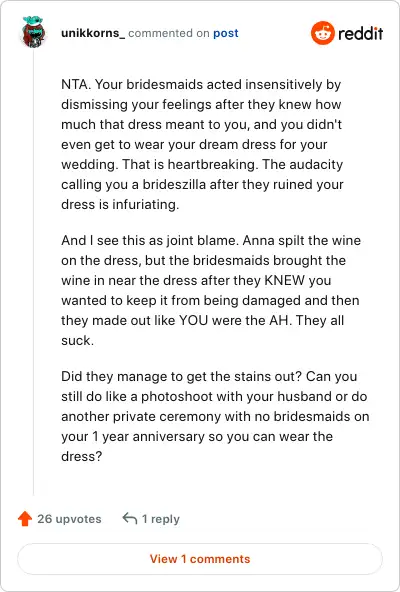Click the paragraph beginning with "NTA"
The width and height of the screenshot is (400, 592).
coord(202,144)
